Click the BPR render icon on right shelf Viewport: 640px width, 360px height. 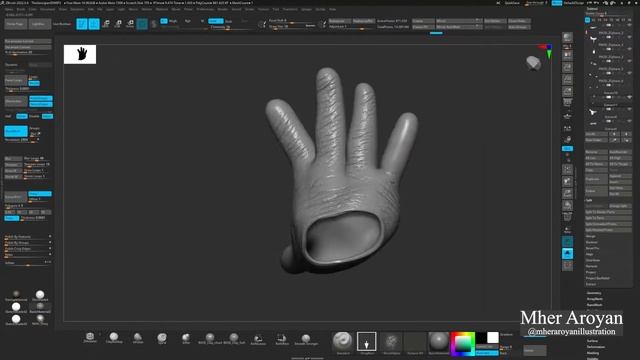[567, 39]
